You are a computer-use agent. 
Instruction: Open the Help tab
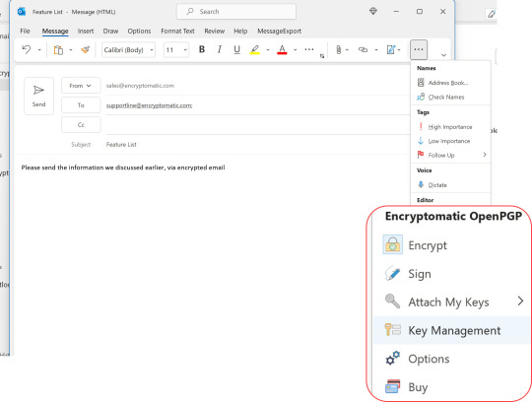[x=240, y=32]
